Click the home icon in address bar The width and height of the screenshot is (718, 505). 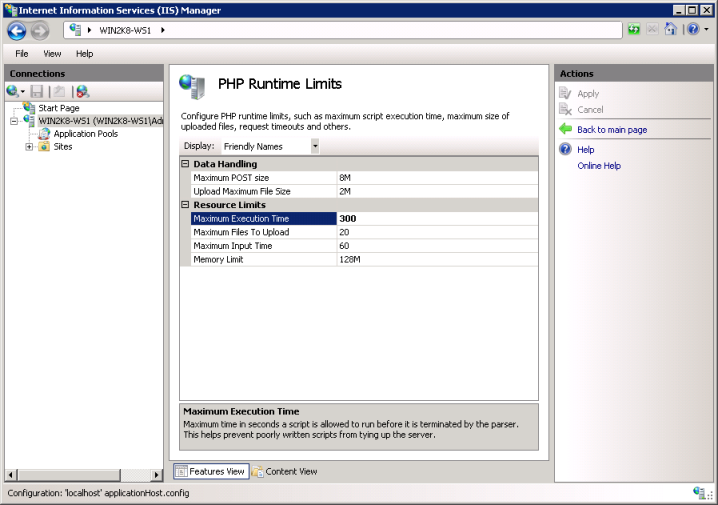670,30
